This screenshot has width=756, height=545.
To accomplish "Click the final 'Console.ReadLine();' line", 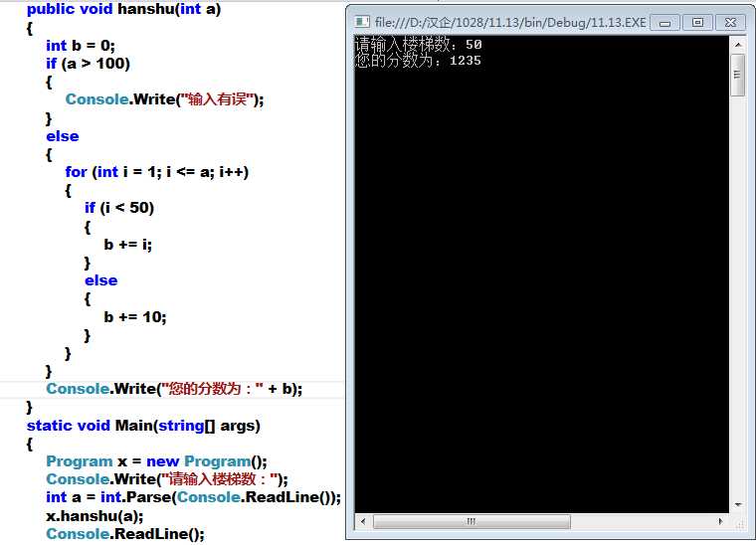I will click(x=125, y=534).
